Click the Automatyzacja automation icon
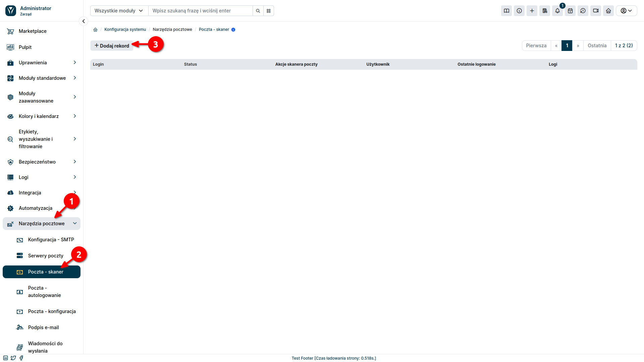 coord(11,208)
